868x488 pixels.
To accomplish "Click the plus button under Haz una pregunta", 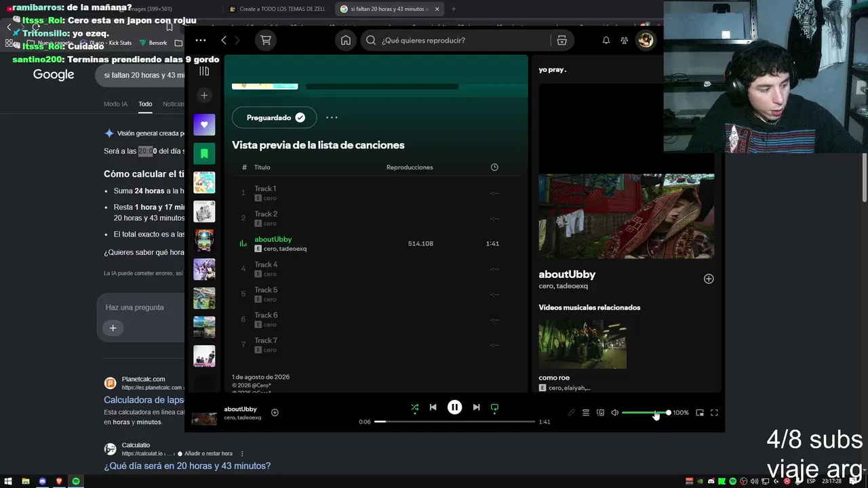I will coord(113,328).
